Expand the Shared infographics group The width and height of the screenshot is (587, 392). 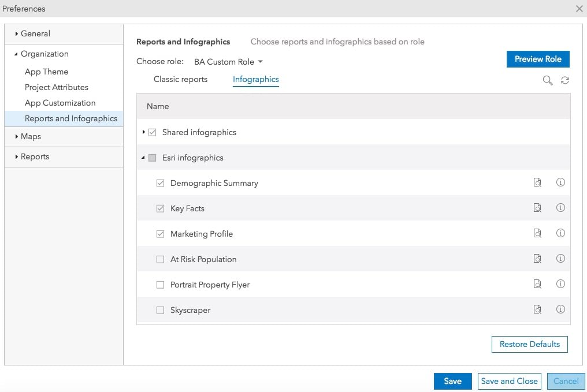tap(143, 132)
